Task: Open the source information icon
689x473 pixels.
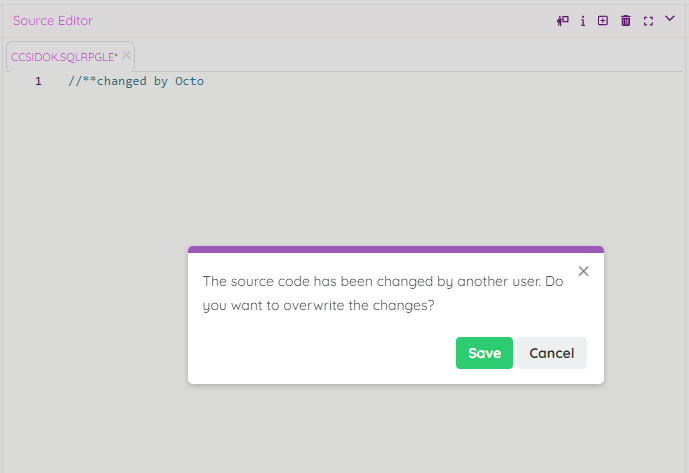Action: [583, 20]
